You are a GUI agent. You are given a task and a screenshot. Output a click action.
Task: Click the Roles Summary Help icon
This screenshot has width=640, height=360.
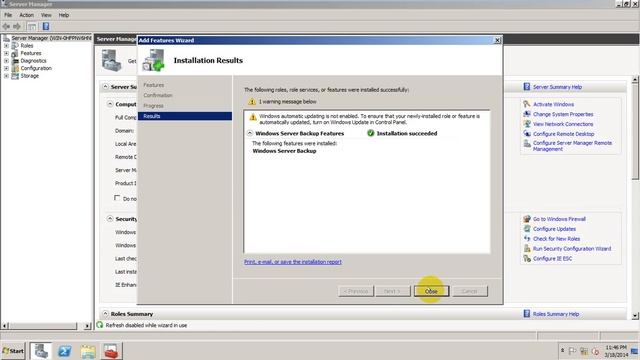click(527, 313)
